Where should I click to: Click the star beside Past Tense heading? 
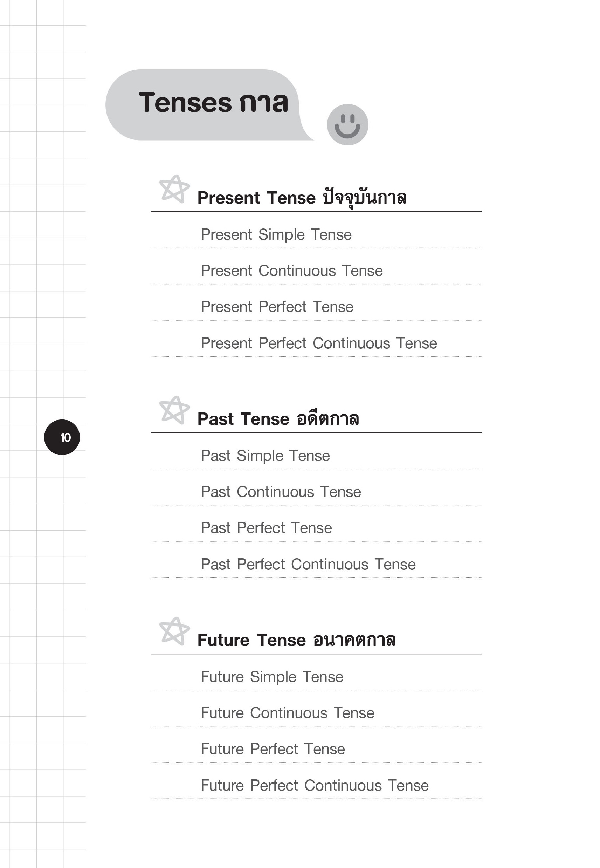click(174, 410)
